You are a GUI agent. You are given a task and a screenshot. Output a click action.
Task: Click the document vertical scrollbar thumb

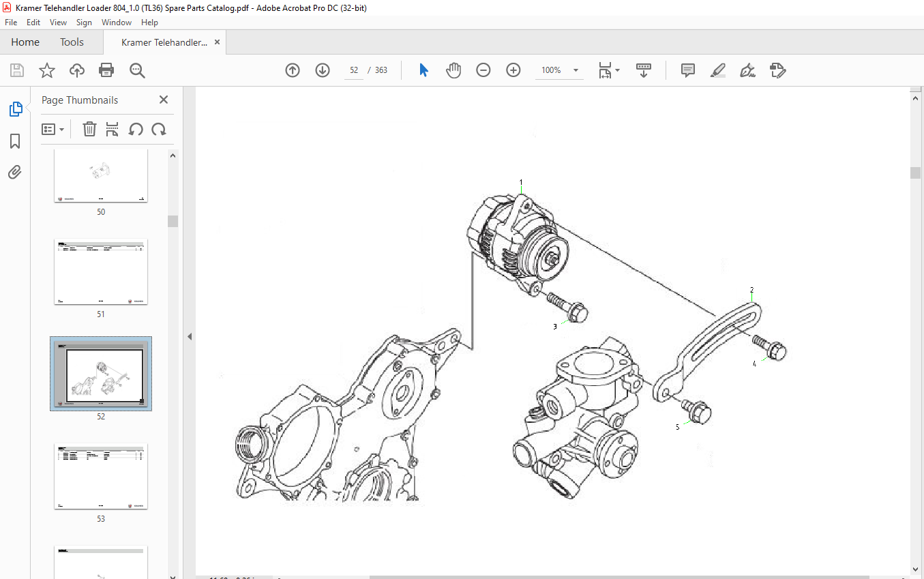click(916, 173)
